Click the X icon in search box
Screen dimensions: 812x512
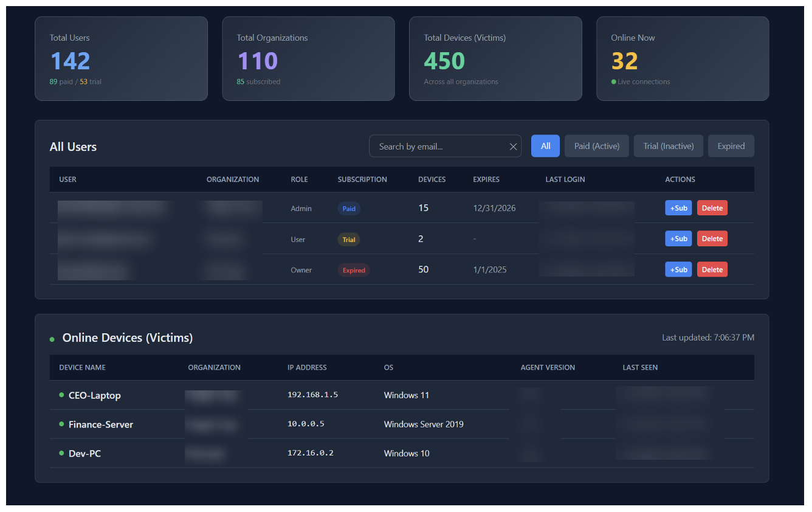pyautogui.click(x=513, y=147)
